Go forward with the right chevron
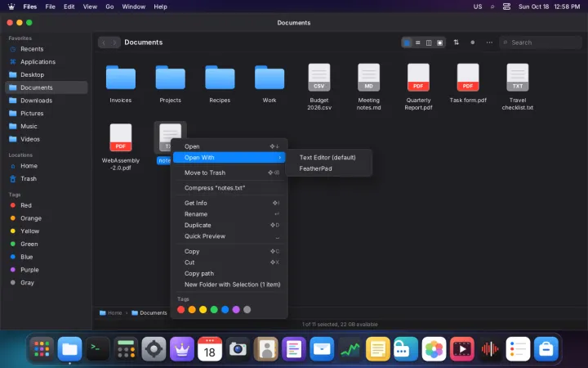 point(115,43)
